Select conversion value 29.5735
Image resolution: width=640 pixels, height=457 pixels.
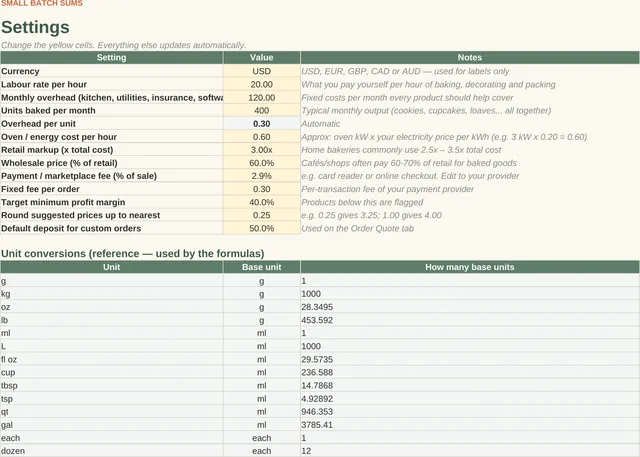(x=470, y=359)
